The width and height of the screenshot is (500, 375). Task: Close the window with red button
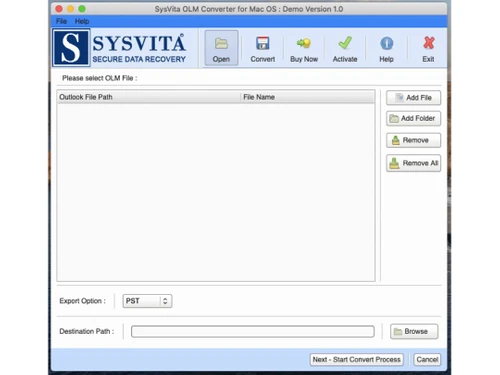59,9
